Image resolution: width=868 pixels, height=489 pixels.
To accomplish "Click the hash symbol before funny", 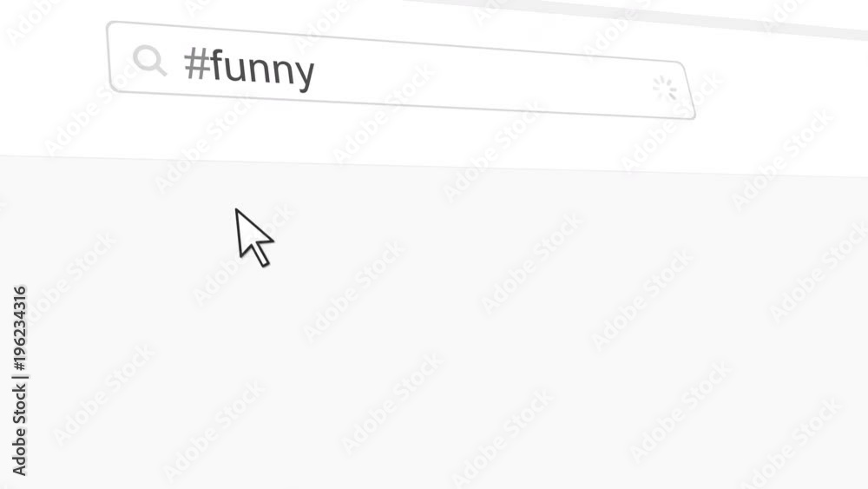I will tap(196, 63).
